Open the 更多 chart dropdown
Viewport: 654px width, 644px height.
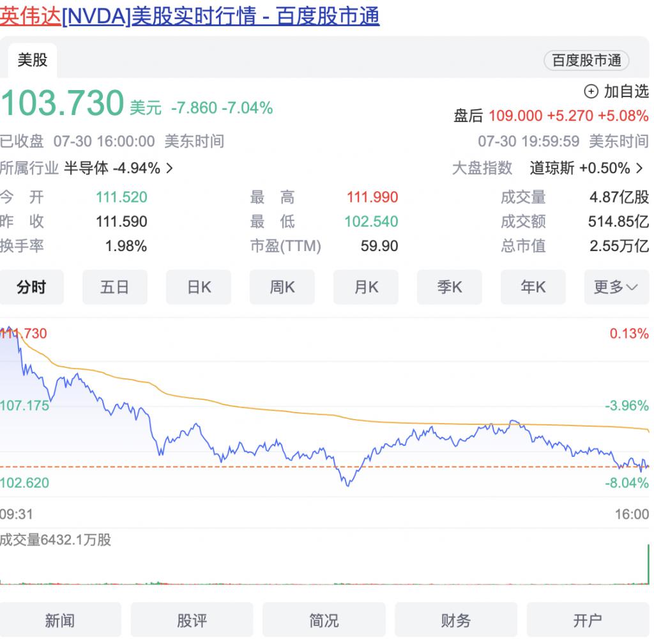pos(616,287)
